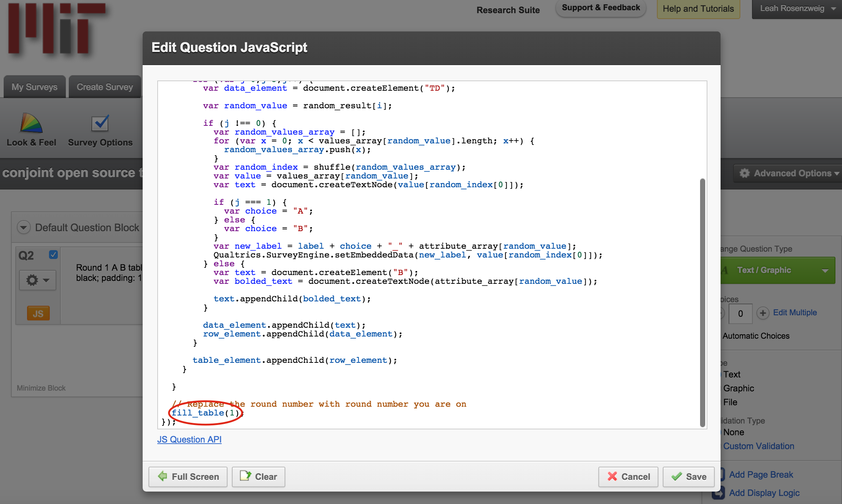Viewport: 842px width, 504px height.
Task: Toggle the Q2 question checkbox
Action: [x=53, y=255]
